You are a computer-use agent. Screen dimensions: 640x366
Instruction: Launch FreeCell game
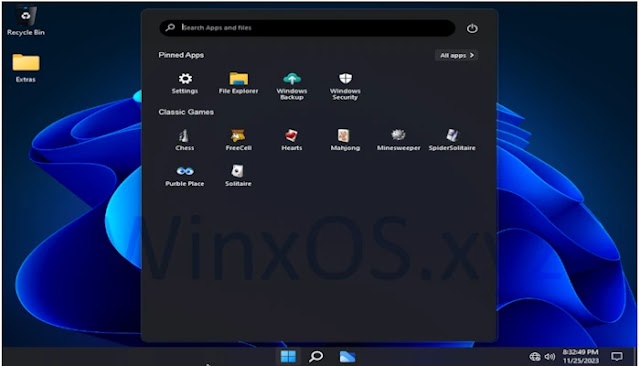click(238, 140)
